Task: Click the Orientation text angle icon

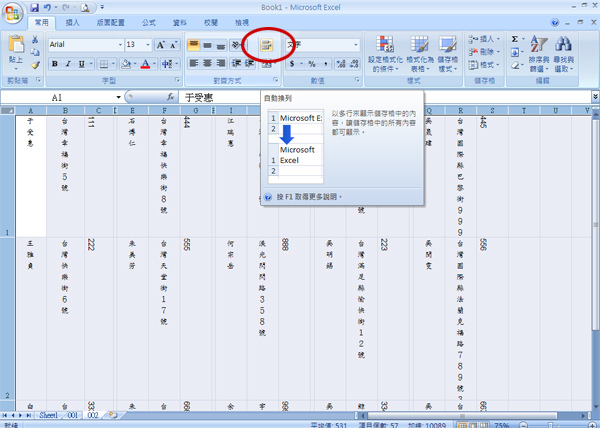Action: click(236, 45)
